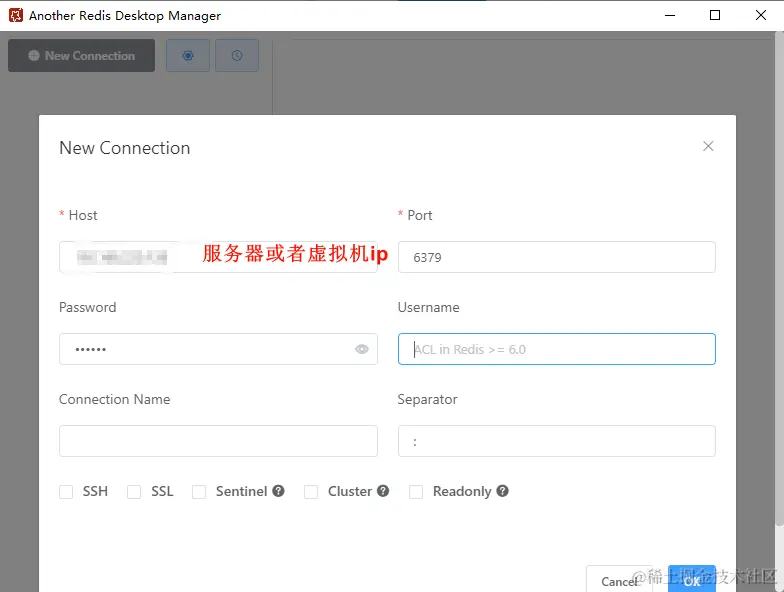Click the "Connection Name" label
784x592 pixels.
point(114,400)
